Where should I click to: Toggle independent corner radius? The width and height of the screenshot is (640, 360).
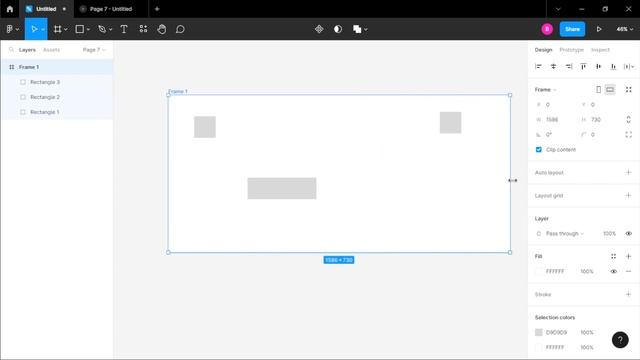click(629, 135)
